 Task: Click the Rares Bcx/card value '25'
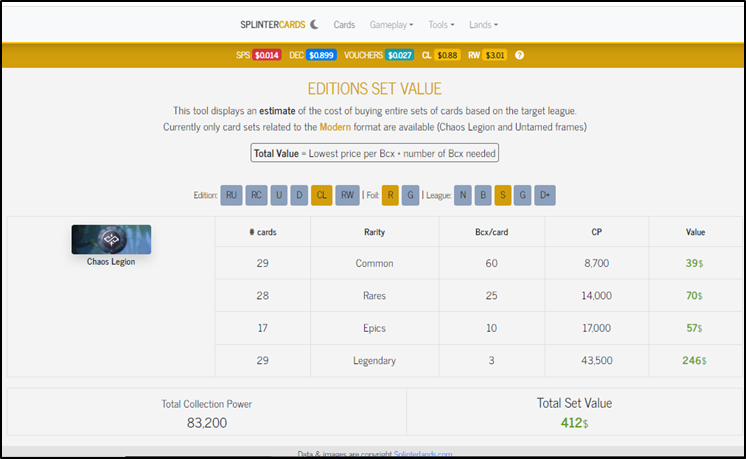(491, 295)
